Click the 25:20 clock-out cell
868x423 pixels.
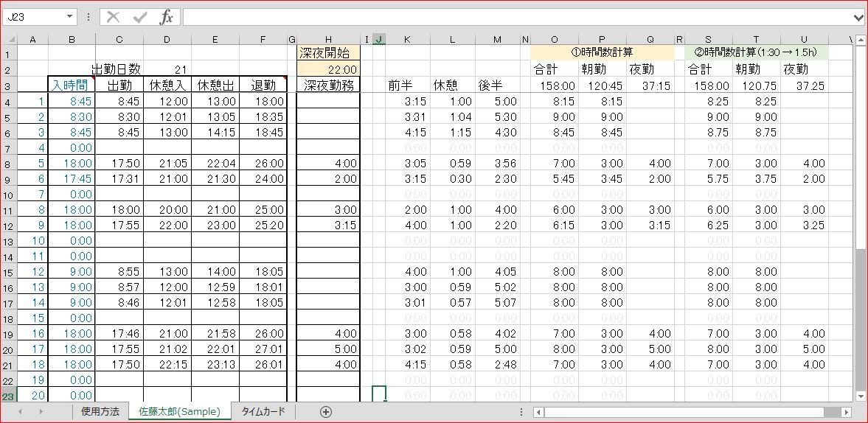(x=263, y=225)
